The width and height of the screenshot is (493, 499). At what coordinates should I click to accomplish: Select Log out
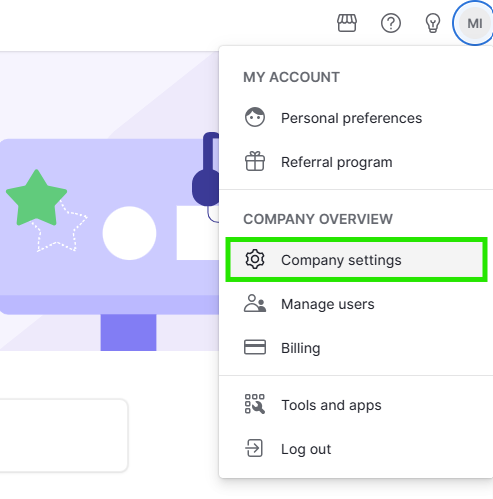pos(356,449)
